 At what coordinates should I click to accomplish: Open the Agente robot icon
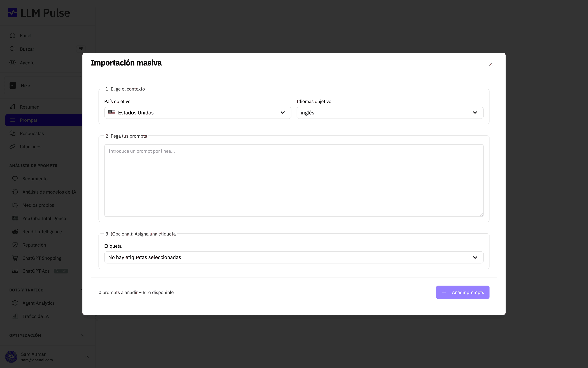pos(12,63)
